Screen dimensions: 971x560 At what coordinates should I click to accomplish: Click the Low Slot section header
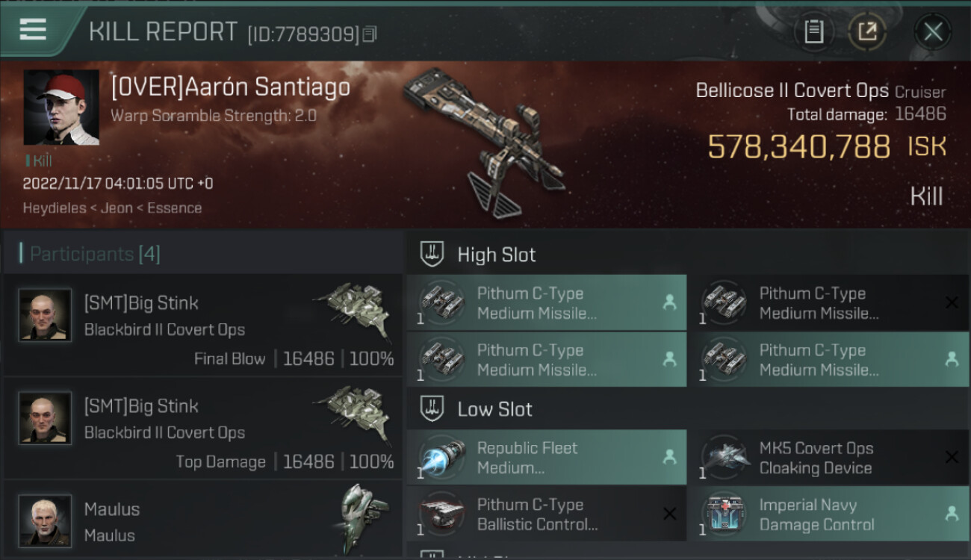coord(494,409)
